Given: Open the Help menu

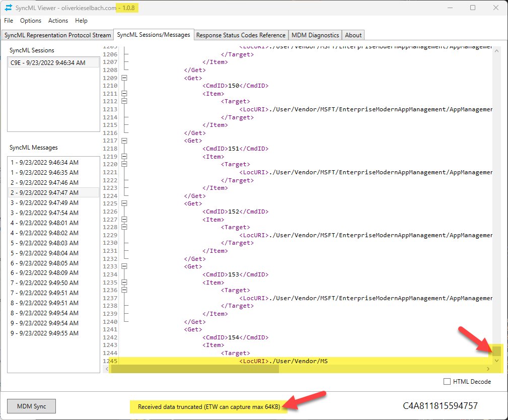Looking at the screenshot, I should pyautogui.click(x=81, y=21).
